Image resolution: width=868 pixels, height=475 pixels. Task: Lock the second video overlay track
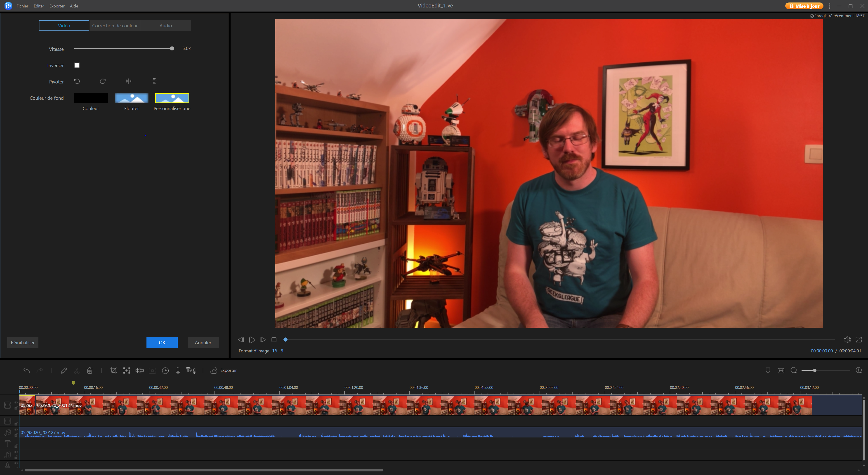pyautogui.click(x=16, y=424)
